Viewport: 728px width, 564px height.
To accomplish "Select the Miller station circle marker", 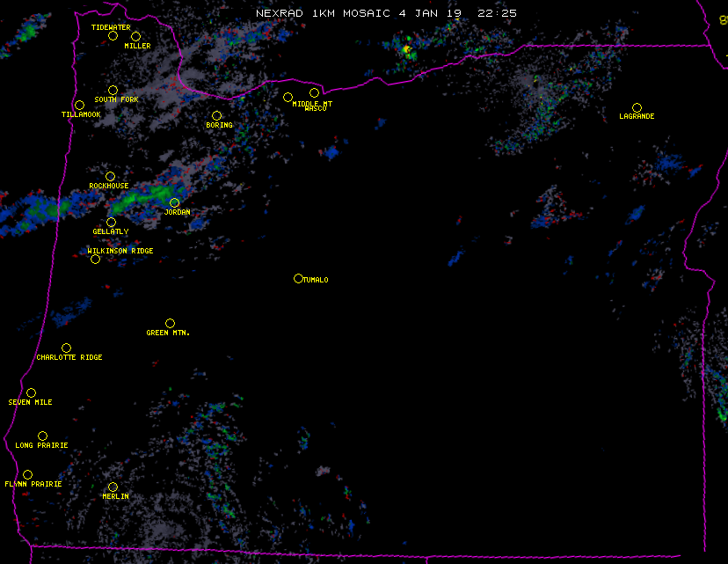I will [x=135, y=36].
